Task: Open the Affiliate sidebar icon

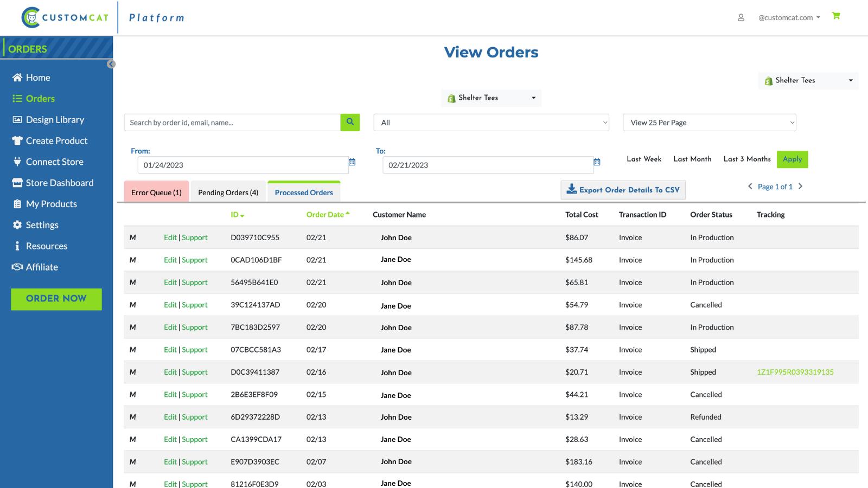Action: point(18,267)
